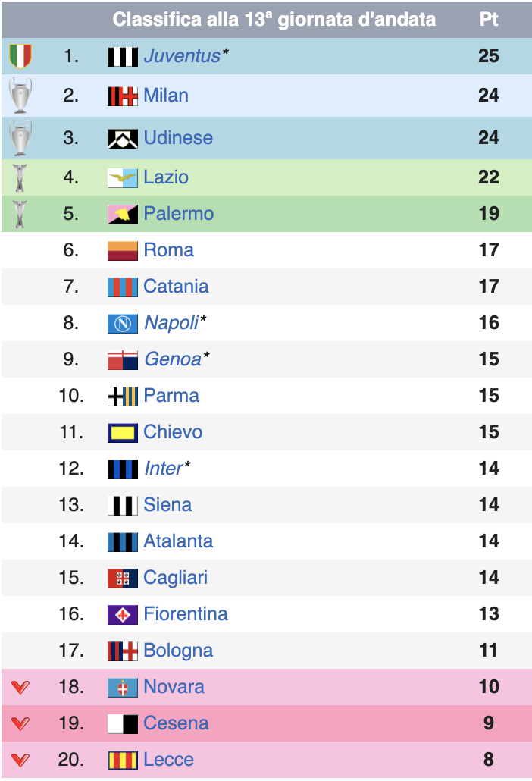Image resolution: width=532 pixels, height=781 pixels.
Task: Click the Pt column header
Action: pyautogui.click(x=488, y=20)
